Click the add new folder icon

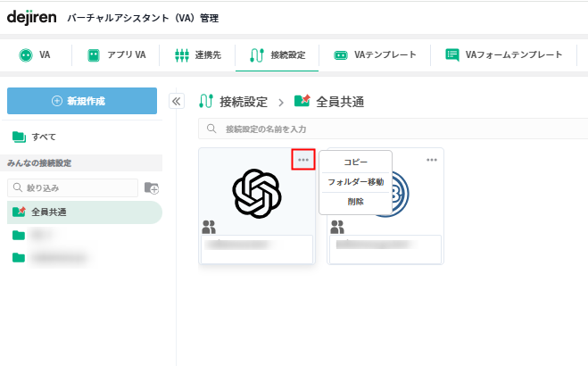coord(152,187)
